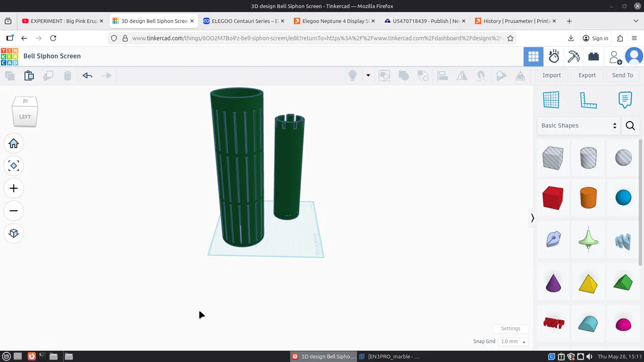Select the yellow Pyramid shape

pos(588,284)
